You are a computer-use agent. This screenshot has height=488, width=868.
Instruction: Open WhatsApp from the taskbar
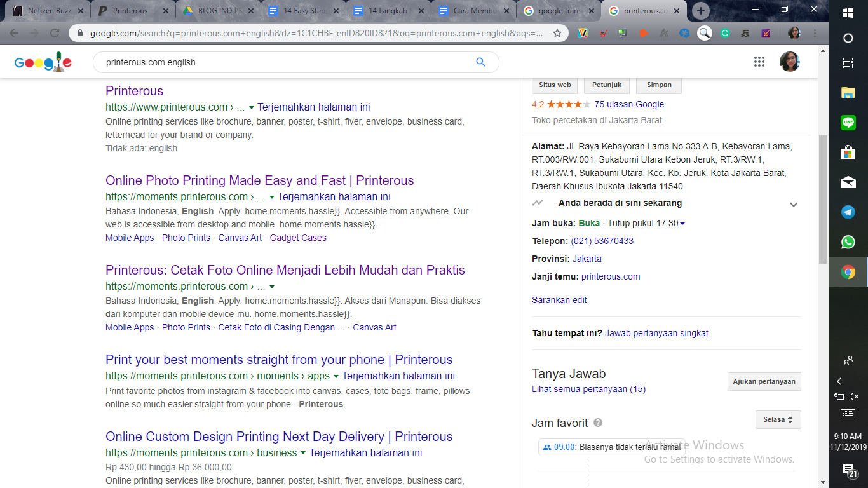pos(848,242)
